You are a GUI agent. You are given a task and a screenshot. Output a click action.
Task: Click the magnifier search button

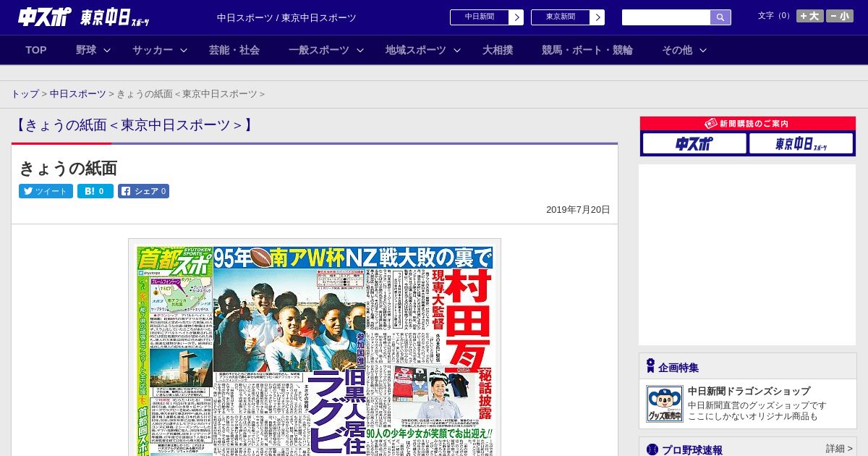pos(720,17)
